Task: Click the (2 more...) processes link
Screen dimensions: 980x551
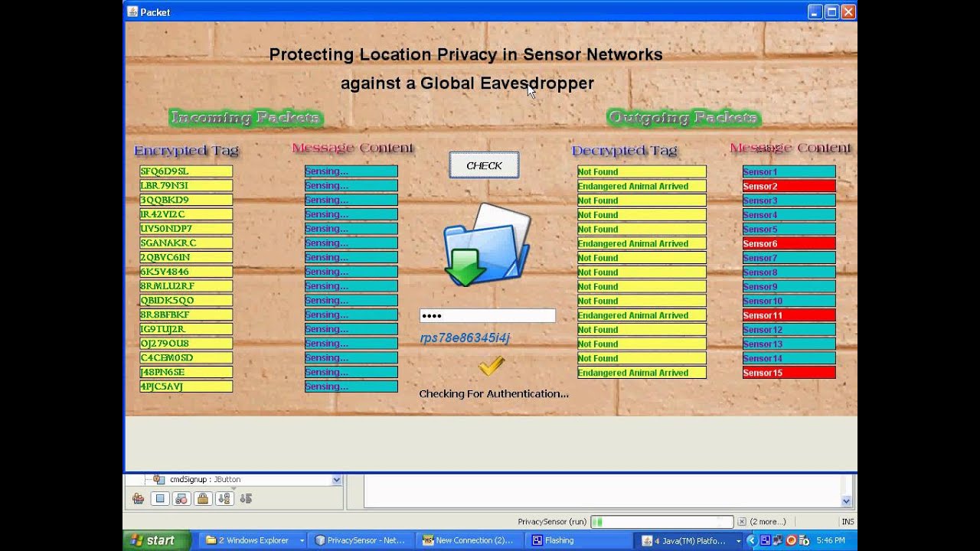Action: [768, 522]
